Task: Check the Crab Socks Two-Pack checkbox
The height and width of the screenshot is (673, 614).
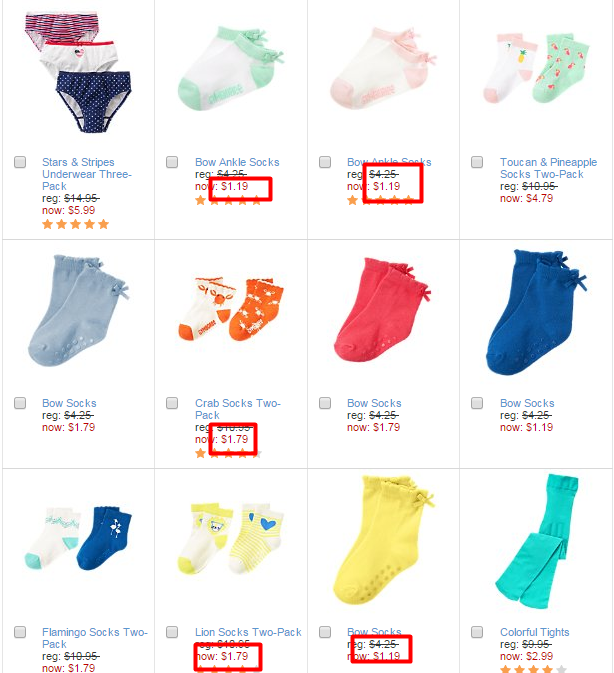Action: (x=172, y=403)
